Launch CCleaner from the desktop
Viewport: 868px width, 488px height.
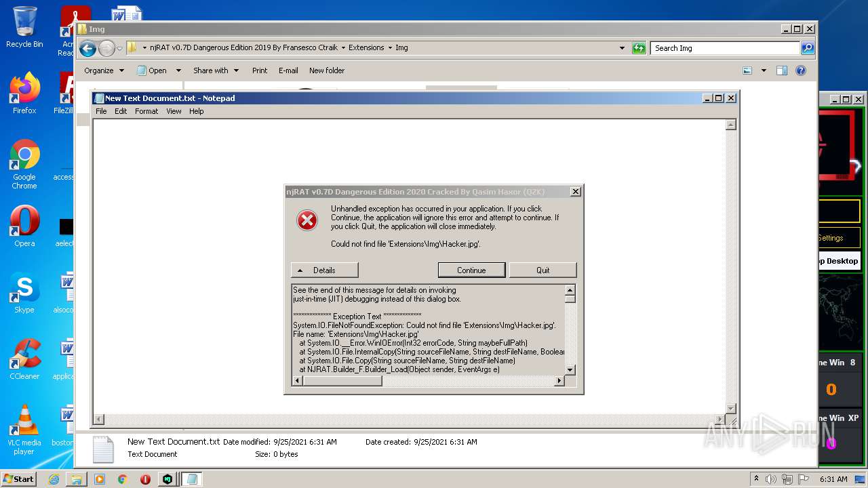[x=24, y=359]
